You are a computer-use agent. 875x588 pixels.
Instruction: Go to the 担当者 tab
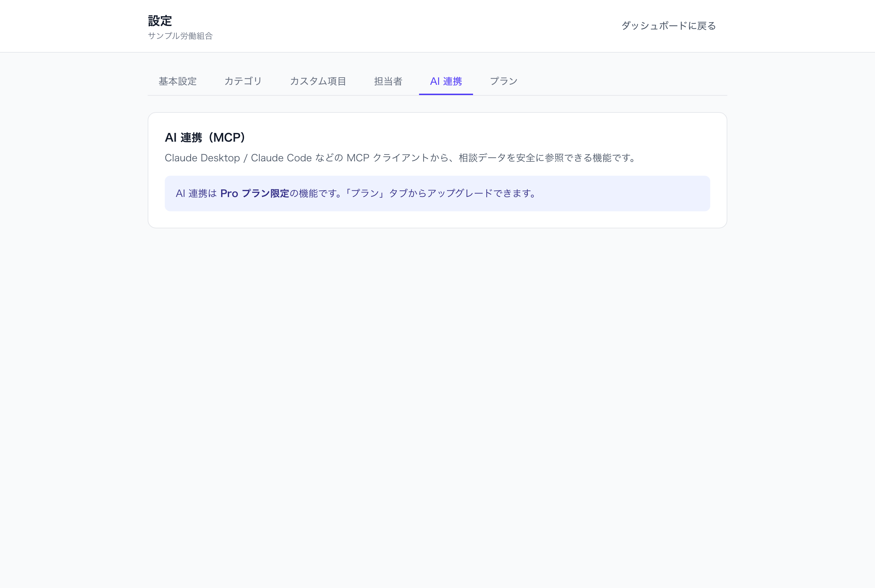[x=388, y=81]
